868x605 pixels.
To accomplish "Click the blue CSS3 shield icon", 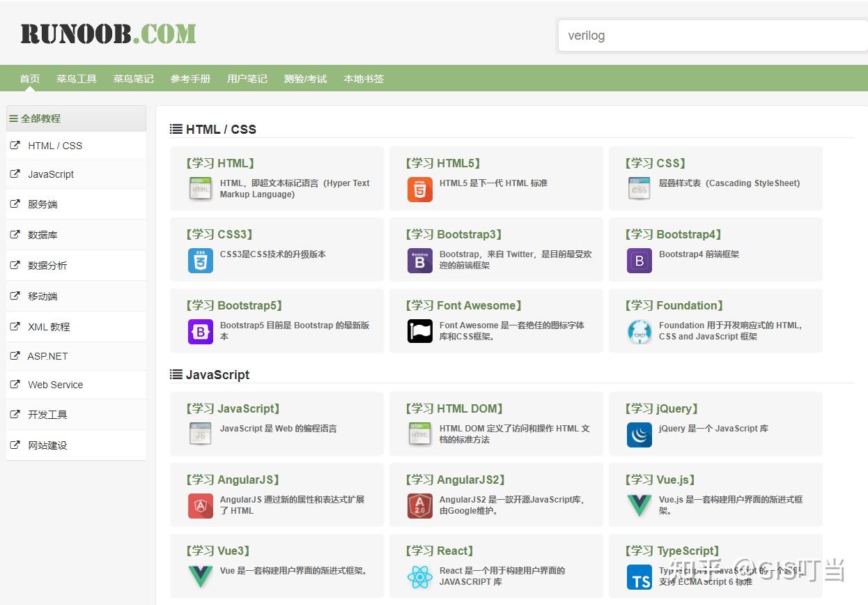I will coord(201,260).
